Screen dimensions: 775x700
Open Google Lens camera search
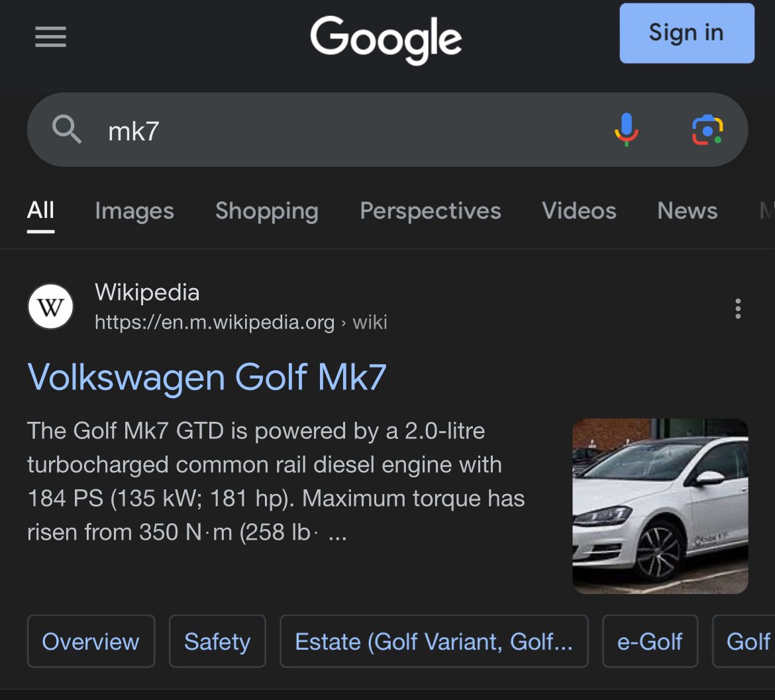tap(707, 130)
